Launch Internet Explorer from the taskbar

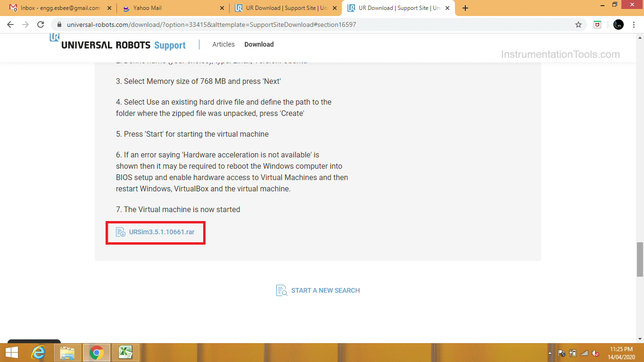coord(39,353)
